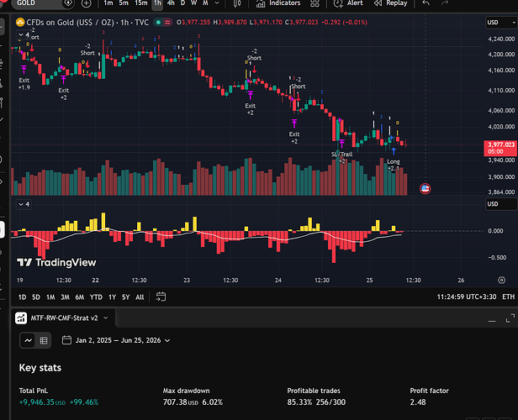The width and height of the screenshot is (518, 420).
Task: Click the current price label 3,977.023
Action: pos(501,148)
